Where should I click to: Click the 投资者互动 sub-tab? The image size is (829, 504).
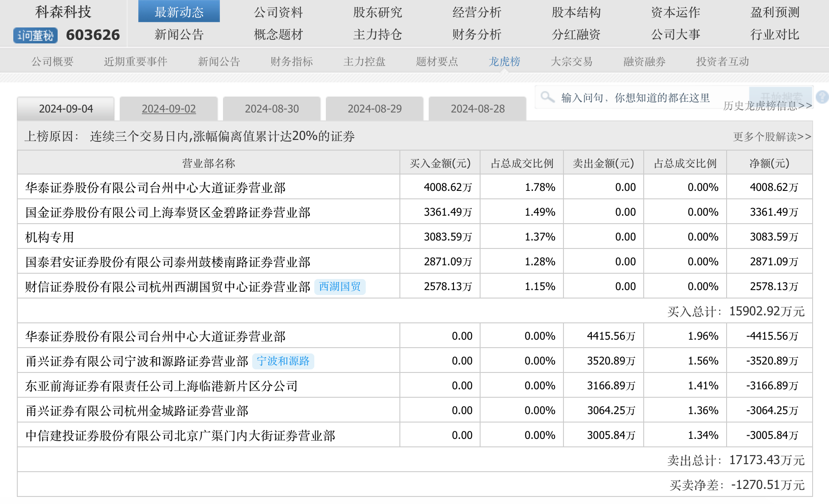click(x=723, y=62)
